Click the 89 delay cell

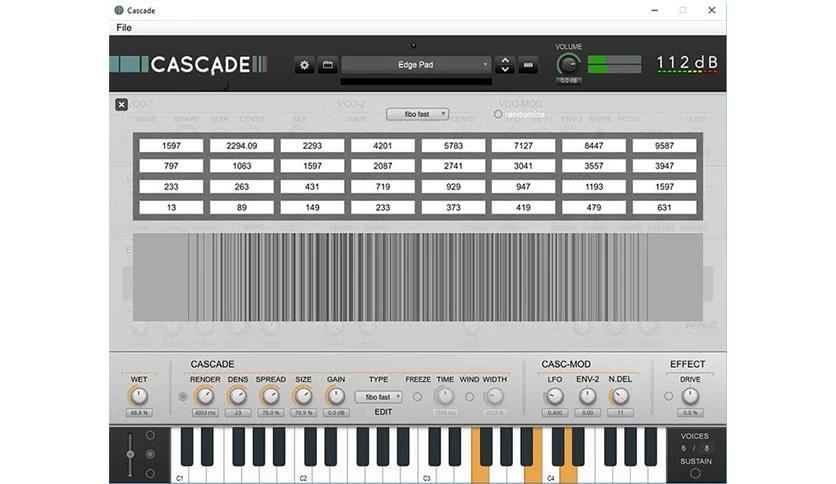click(x=242, y=207)
